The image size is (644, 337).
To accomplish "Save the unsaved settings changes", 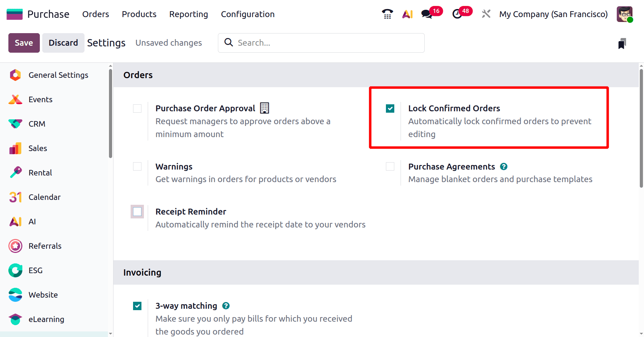I will [23, 43].
